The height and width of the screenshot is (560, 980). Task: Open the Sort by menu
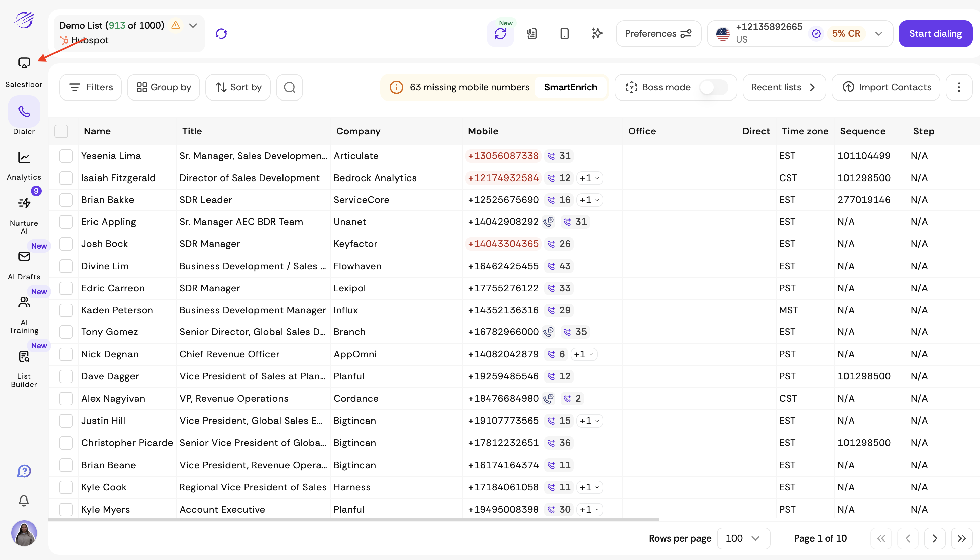coord(238,87)
